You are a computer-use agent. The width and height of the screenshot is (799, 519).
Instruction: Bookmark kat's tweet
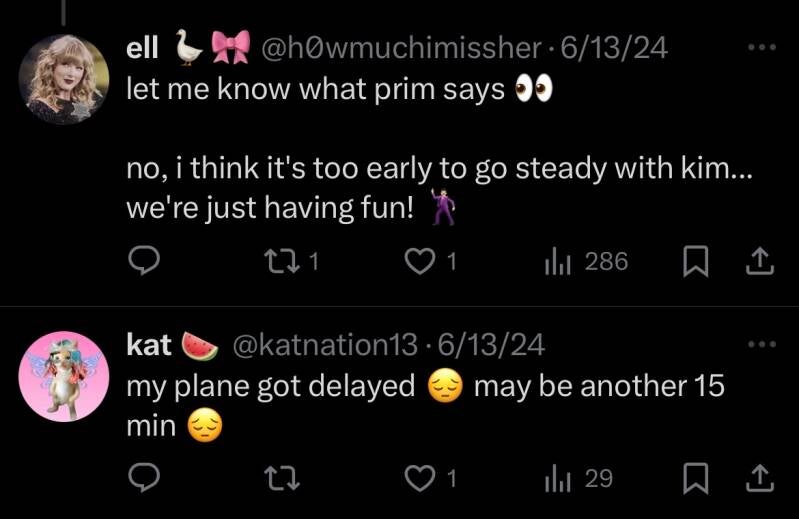693,479
